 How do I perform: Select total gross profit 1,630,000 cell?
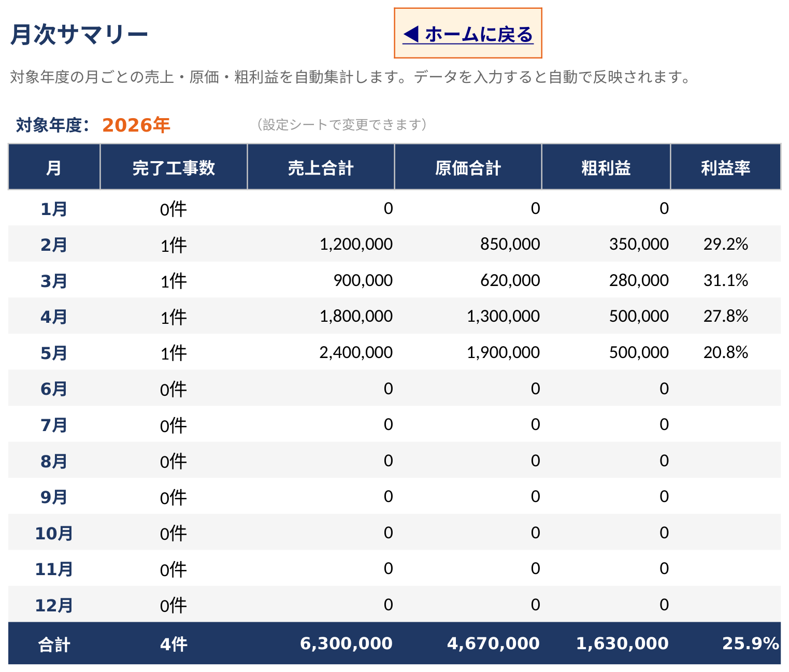(x=622, y=644)
